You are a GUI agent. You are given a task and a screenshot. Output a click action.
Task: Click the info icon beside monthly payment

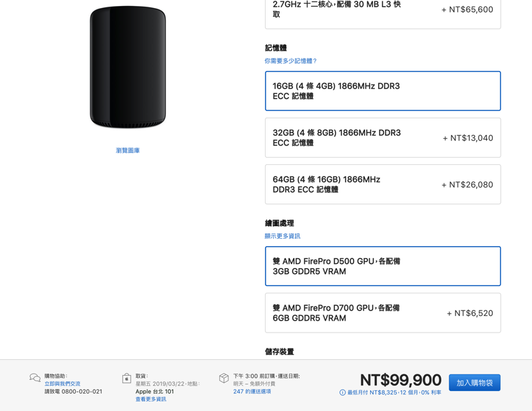coord(342,392)
